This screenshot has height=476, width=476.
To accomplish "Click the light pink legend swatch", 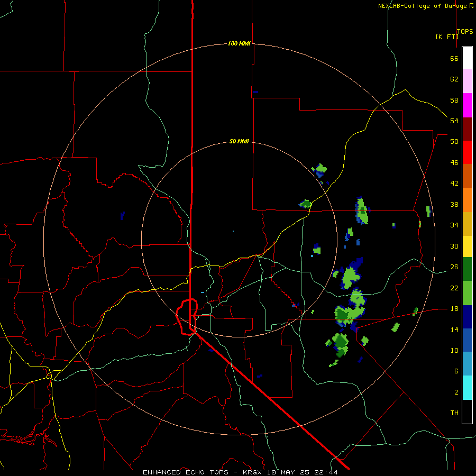I will click(x=467, y=81).
